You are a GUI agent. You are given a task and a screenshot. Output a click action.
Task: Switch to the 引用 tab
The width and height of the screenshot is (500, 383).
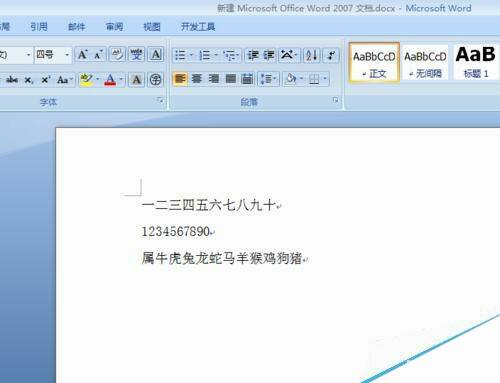[39, 27]
